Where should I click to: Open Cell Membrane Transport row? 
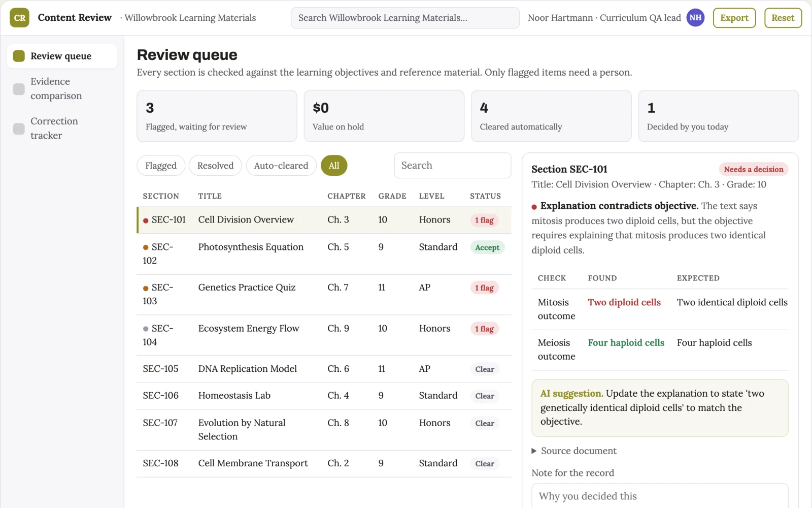(x=324, y=463)
